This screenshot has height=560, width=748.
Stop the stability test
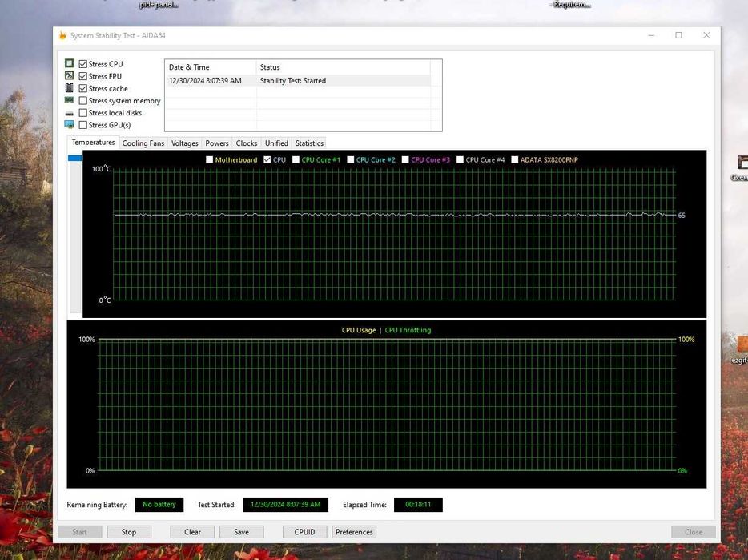click(129, 532)
